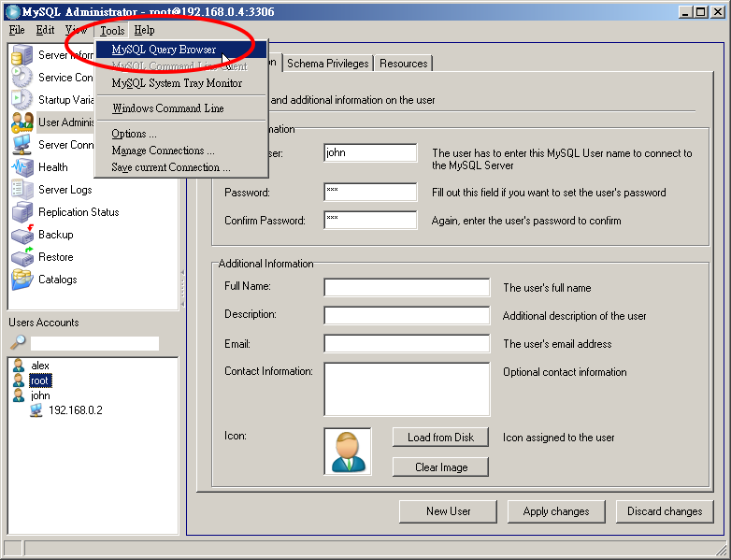Click the user icon image thumbnail
Screen dimensions: 731x560
pyautogui.click(x=348, y=452)
